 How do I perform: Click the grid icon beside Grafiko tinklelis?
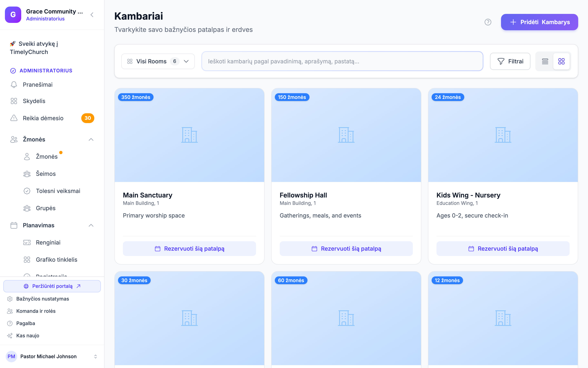[27, 260]
